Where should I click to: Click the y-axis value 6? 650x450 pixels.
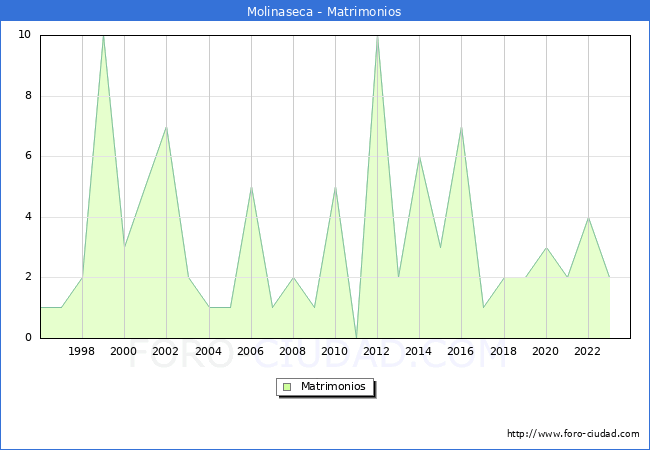[x=28, y=156]
